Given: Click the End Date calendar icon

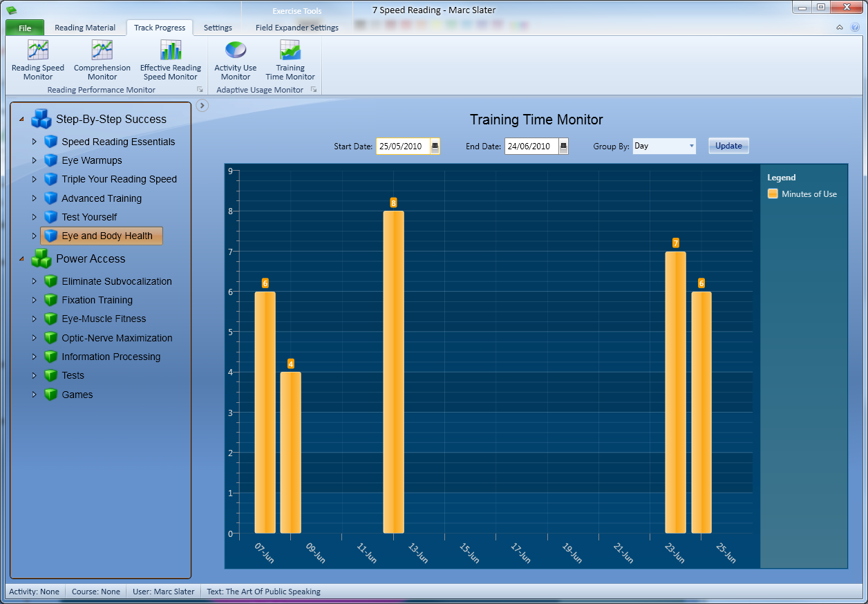Looking at the screenshot, I should click(x=563, y=146).
